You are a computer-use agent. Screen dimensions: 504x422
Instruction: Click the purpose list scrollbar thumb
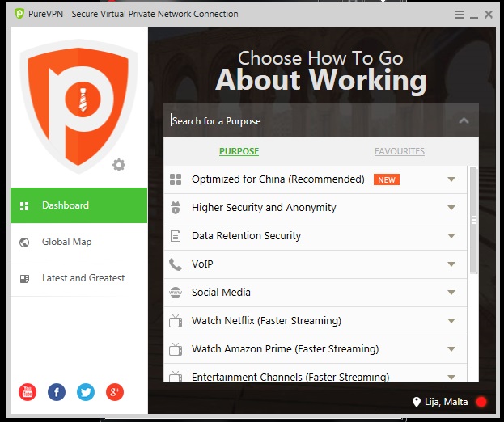point(473,221)
